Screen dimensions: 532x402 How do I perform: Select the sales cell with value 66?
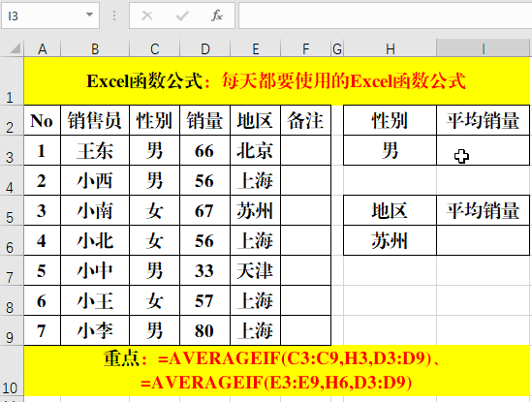[x=204, y=150]
